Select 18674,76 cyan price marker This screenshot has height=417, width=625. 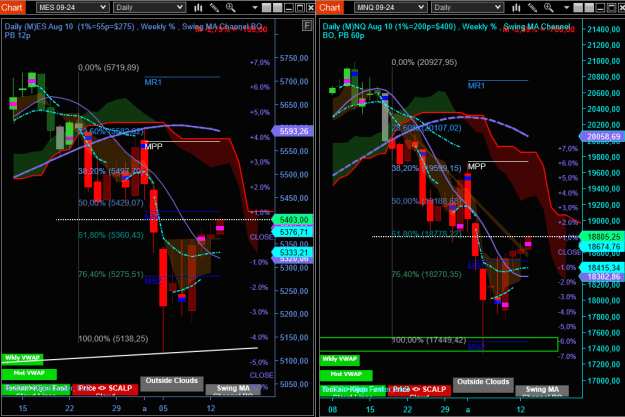coord(602,247)
